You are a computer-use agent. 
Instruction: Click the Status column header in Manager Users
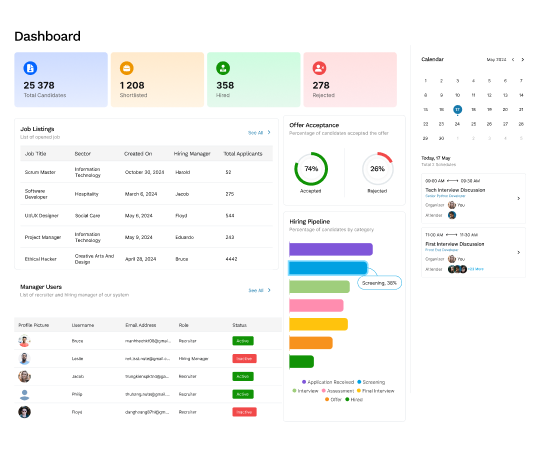tap(239, 325)
